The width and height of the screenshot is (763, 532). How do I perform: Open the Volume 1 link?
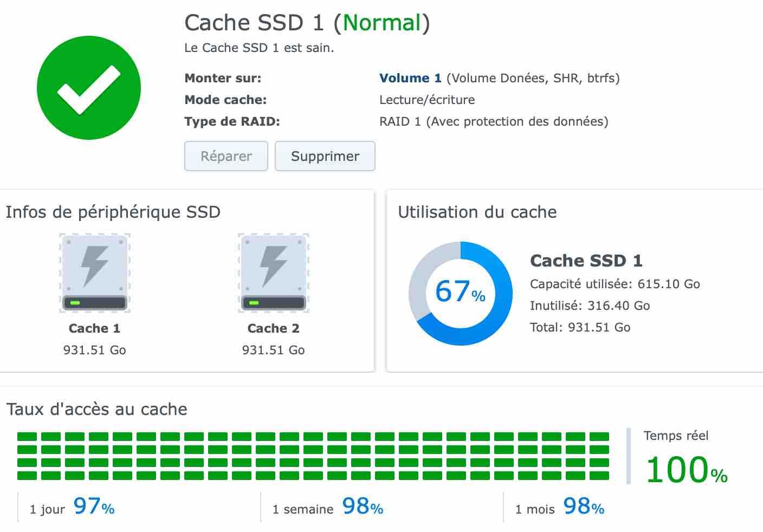pyautogui.click(x=410, y=78)
